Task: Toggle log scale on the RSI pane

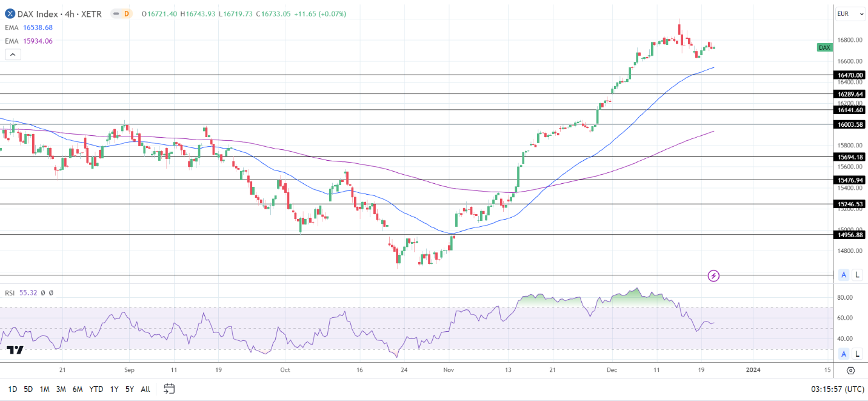Action: tap(857, 354)
